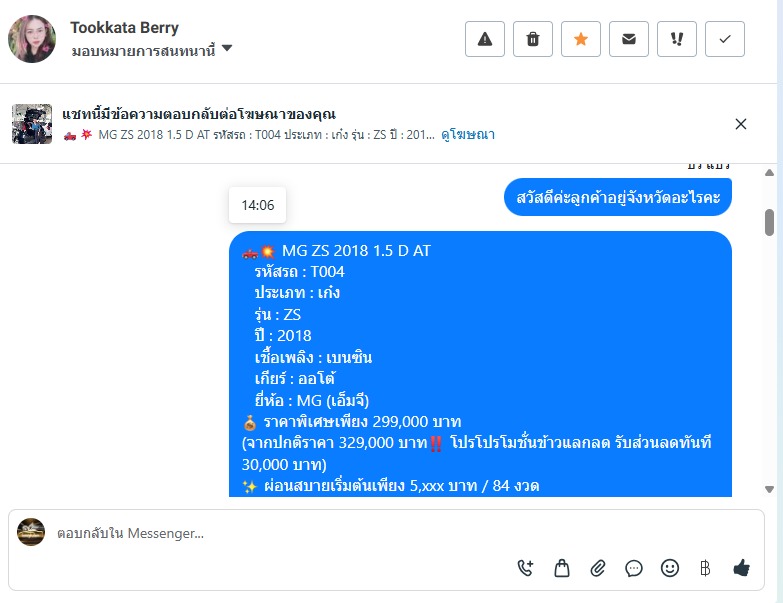Mark conversation as unread with envelope icon
The width and height of the screenshot is (783, 603).
(x=629, y=39)
